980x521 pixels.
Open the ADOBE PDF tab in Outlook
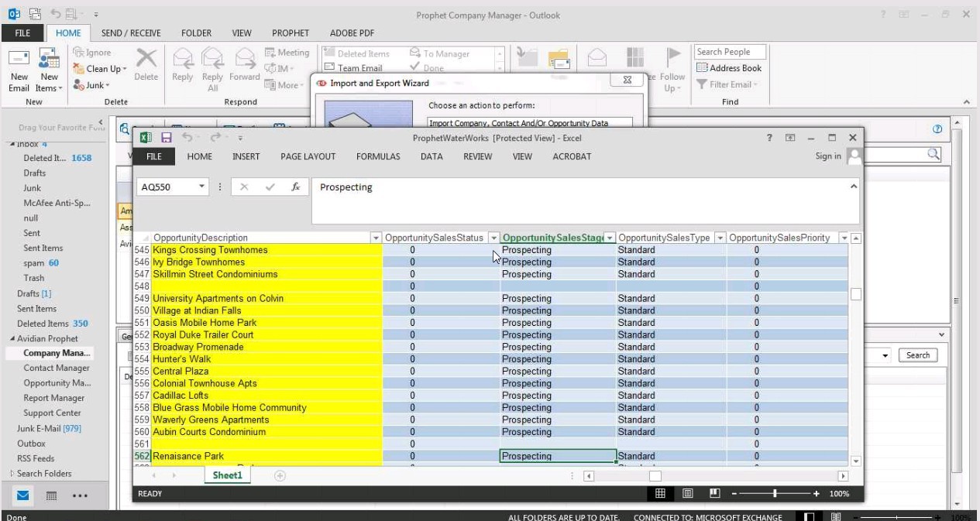(x=352, y=33)
